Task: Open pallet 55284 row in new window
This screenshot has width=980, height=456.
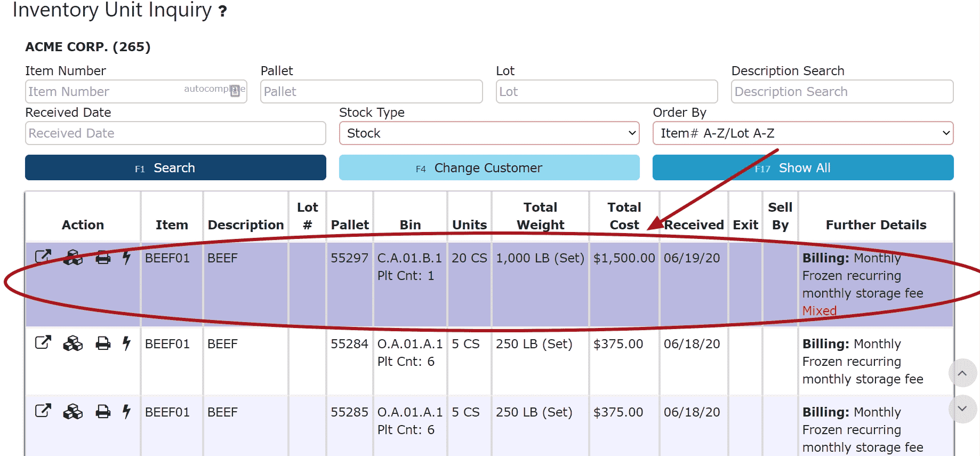Action: pyautogui.click(x=43, y=342)
